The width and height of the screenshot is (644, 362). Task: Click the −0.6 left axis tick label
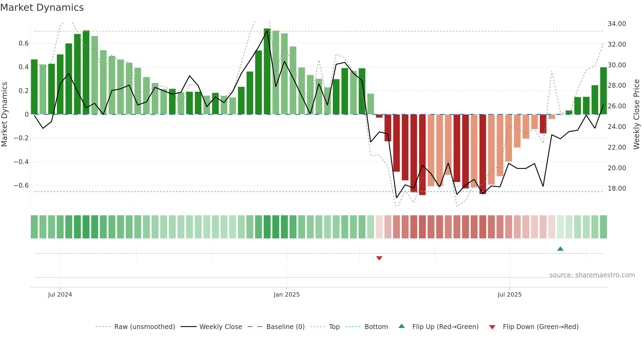[21, 186]
